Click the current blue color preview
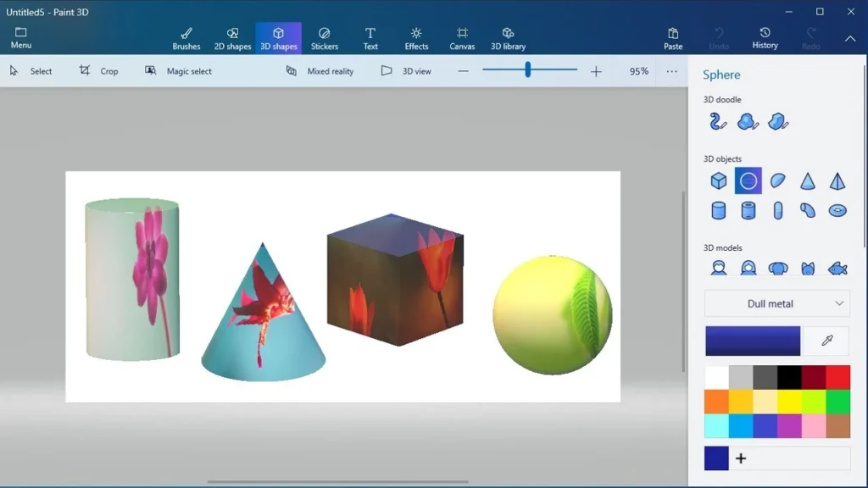 coord(753,341)
